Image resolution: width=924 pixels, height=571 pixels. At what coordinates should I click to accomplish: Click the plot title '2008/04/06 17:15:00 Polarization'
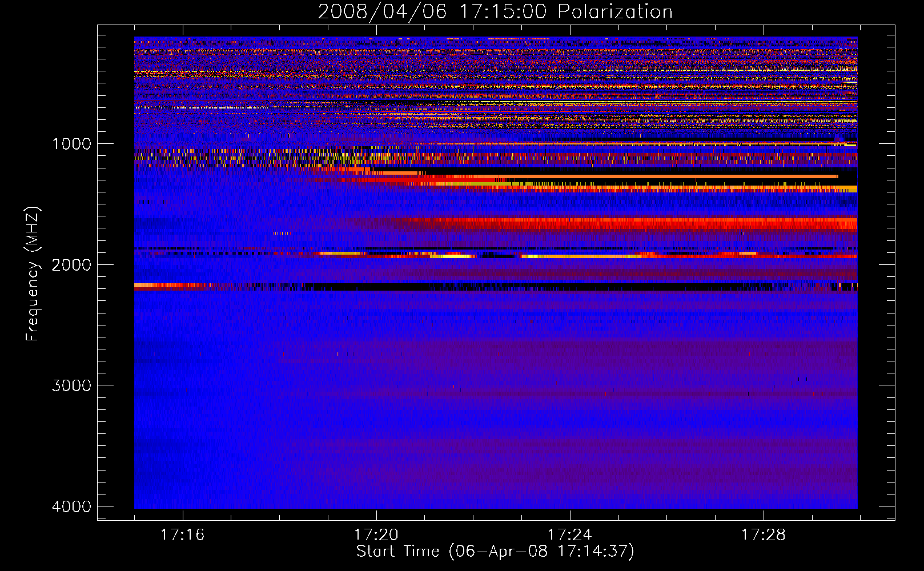495,11
